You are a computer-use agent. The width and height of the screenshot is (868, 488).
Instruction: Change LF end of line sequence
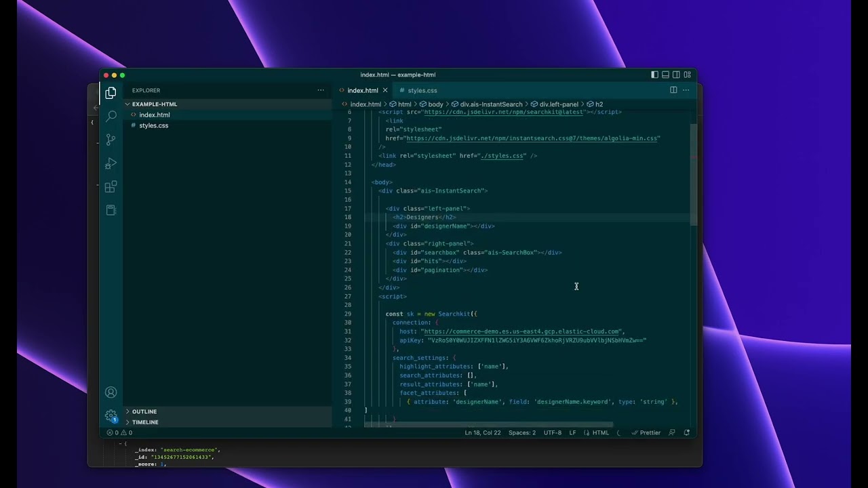point(572,432)
